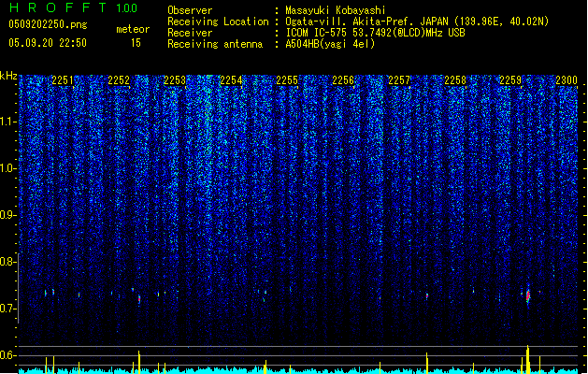Click the 1.0 kHz axis label

click(7, 168)
